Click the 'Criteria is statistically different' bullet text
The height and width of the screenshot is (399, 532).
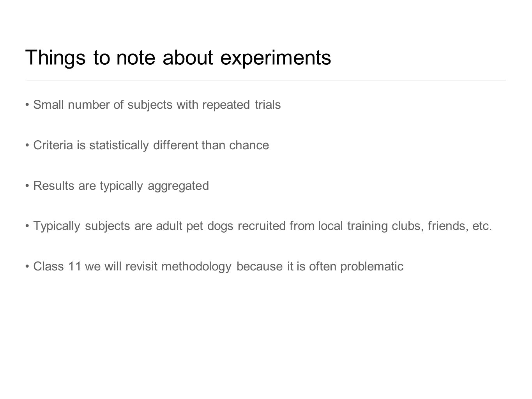click(147, 145)
